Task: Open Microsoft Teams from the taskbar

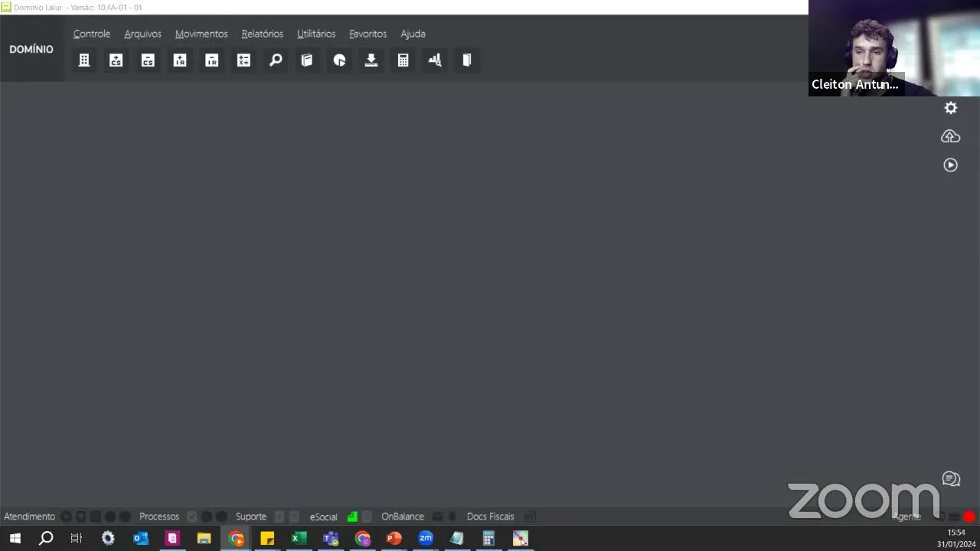Action: (331, 539)
